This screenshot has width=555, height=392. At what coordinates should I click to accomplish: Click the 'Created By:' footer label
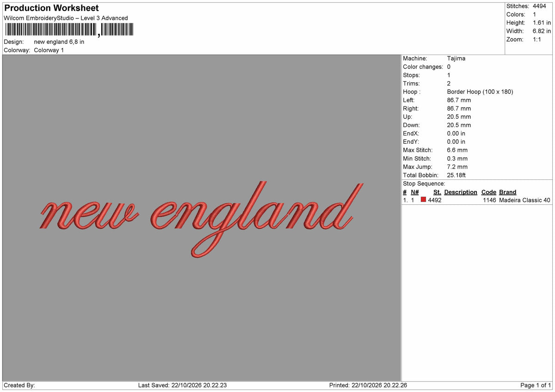point(19,385)
